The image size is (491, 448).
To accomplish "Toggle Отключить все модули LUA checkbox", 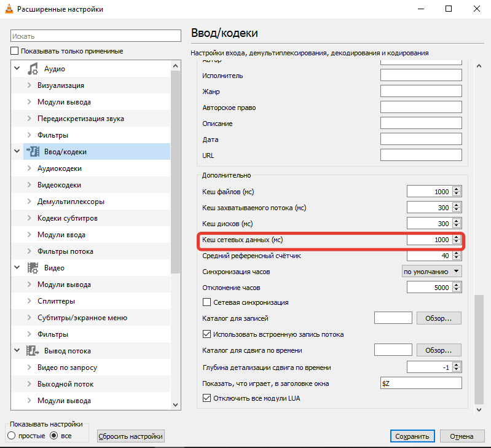I will [207, 398].
